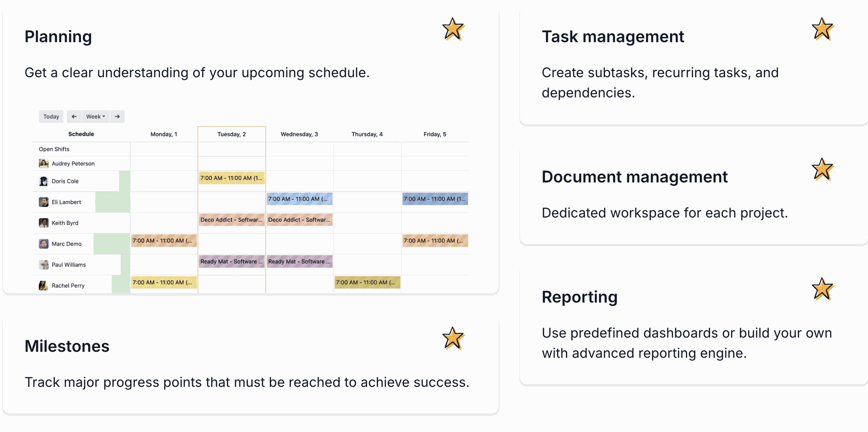
Task: Click the star icon on Planning card
Action: [453, 29]
